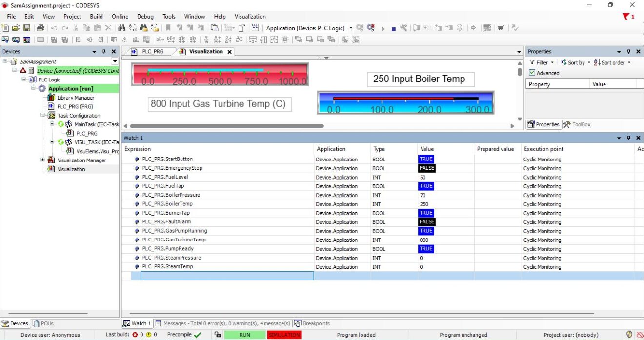This screenshot has width=644, height=340.
Task: Open breakpoint settings with the wrench icon
Action: click(x=404, y=28)
